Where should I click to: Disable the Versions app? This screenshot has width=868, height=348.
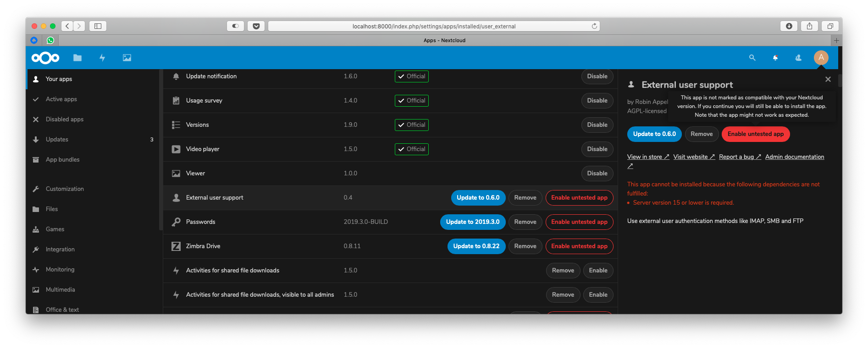pos(597,125)
